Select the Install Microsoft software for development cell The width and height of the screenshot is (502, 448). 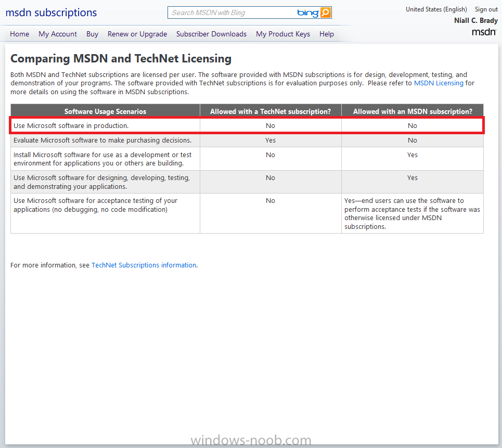pyautogui.click(x=105, y=159)
